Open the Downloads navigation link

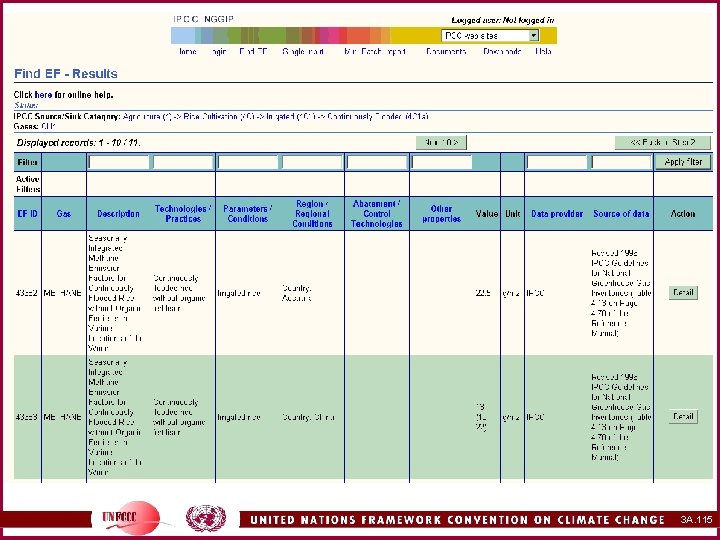(502, 51)
